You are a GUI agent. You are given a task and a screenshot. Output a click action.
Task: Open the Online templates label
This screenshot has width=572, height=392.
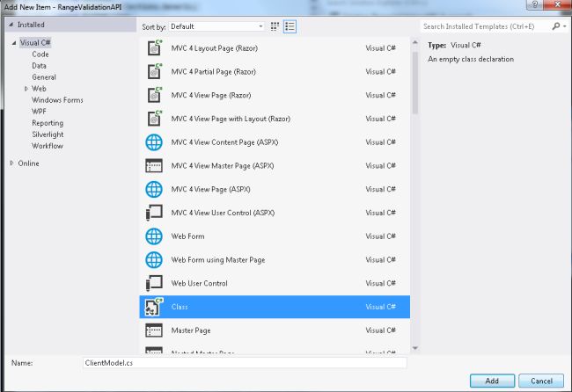click(x=28, y=163)
